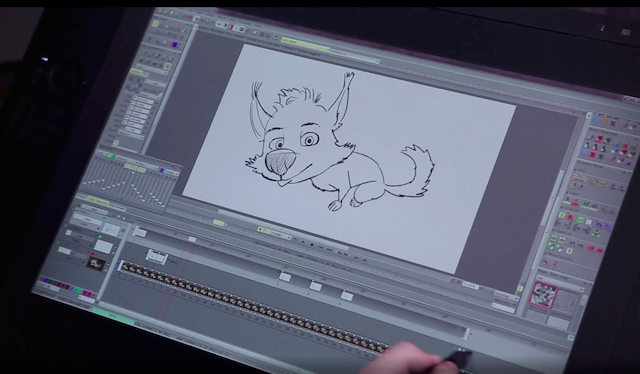
Task: Click the orange square icon in the top-right custom panel
Action: pyautogui.click(x=605, y=122)
